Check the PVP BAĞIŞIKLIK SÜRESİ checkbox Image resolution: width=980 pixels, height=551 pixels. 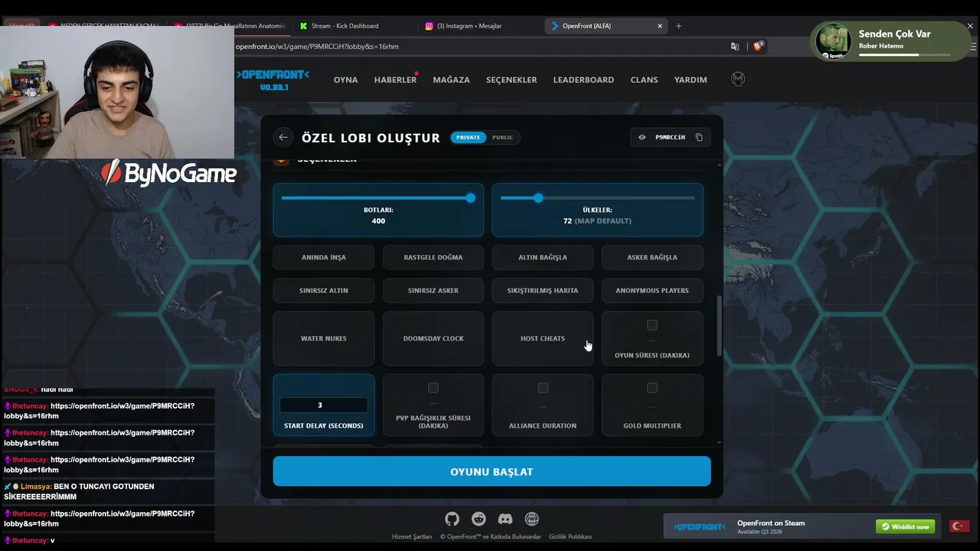click(433, 388)
